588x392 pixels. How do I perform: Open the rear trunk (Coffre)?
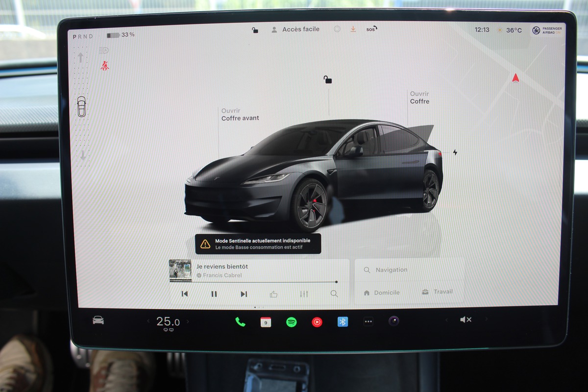419,98
